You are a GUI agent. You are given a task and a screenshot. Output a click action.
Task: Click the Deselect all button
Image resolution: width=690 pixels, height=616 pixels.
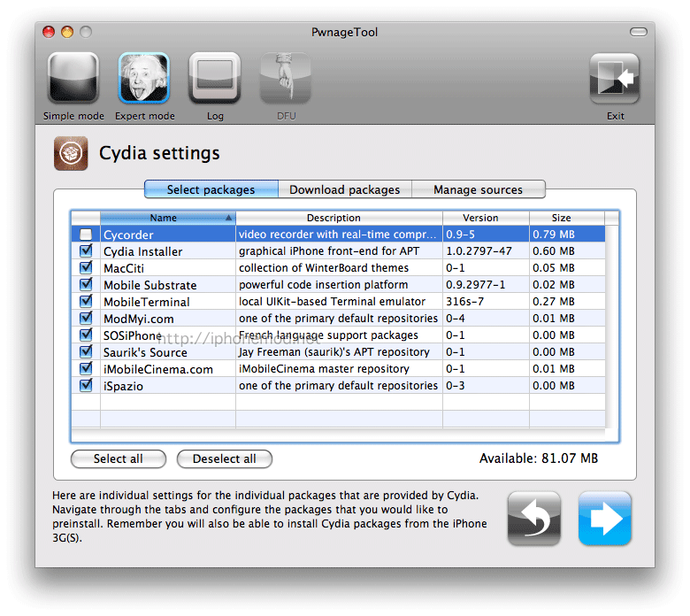225,458
